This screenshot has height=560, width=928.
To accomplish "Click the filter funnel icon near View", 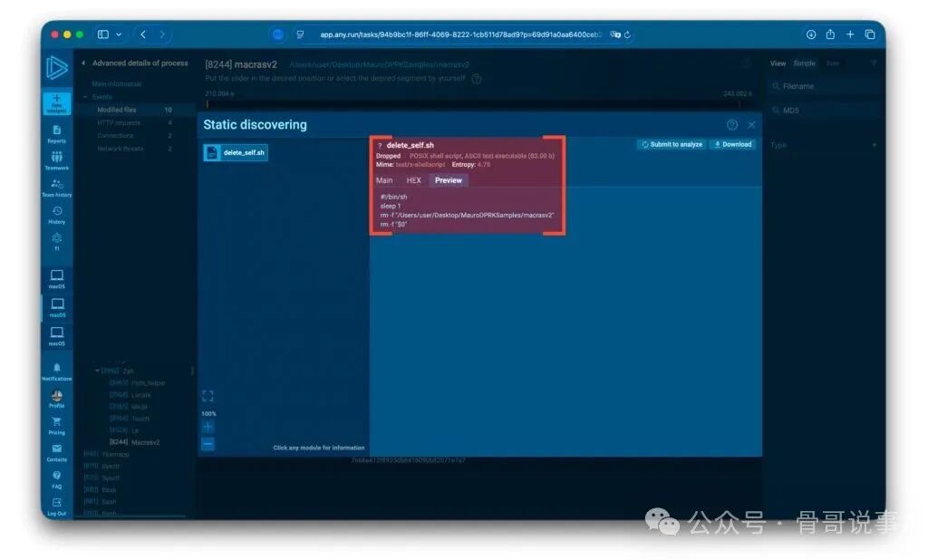I will (874, 63).
